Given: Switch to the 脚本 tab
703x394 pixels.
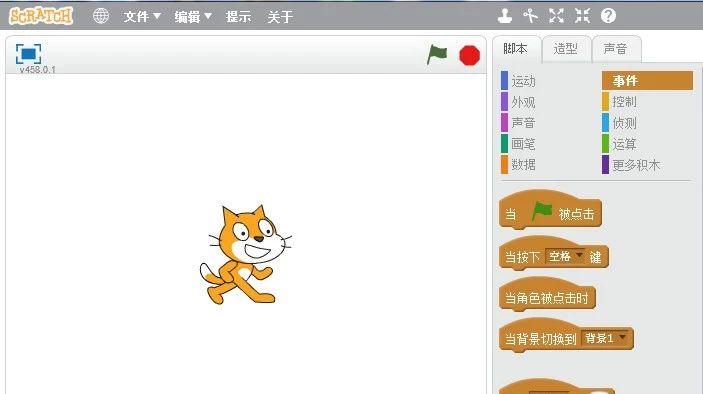Looking at the screenshot, I should pos(516,49).
